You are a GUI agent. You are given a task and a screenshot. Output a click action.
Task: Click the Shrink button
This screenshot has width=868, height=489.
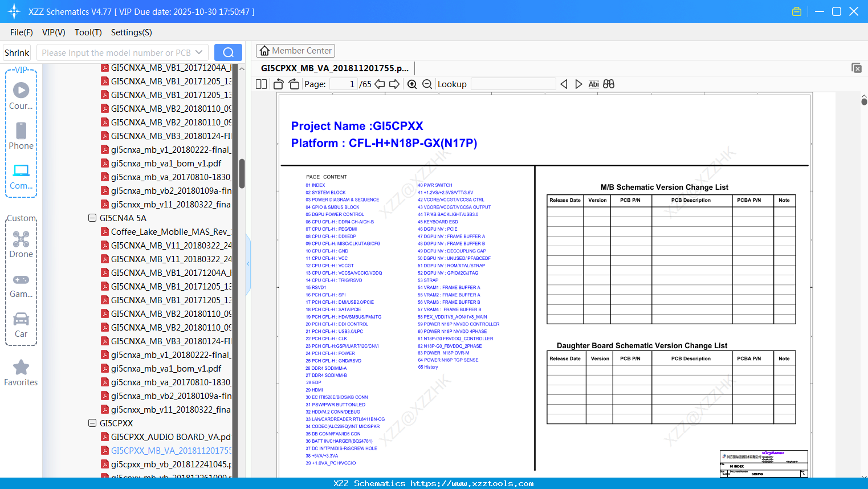coord(17,52)
